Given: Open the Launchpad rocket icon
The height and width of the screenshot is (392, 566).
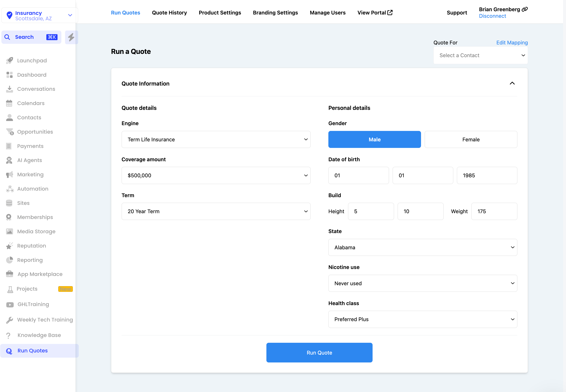Looking at the screenshot, I should (9, 60).
